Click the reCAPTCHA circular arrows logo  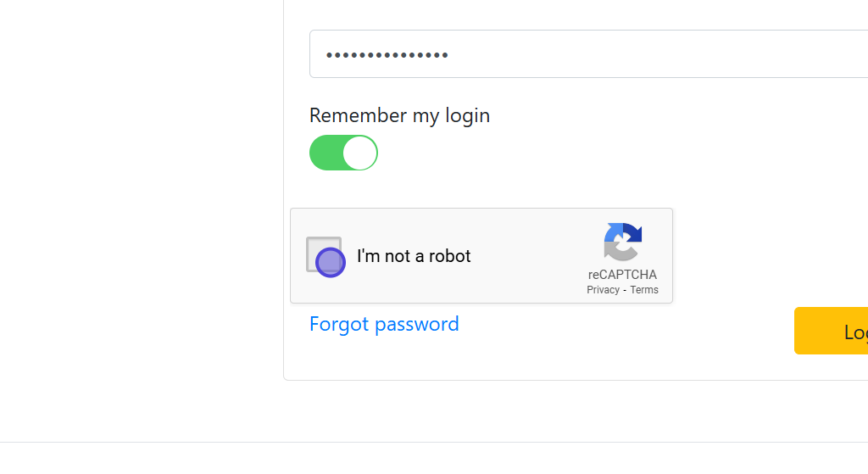point(622,242)
